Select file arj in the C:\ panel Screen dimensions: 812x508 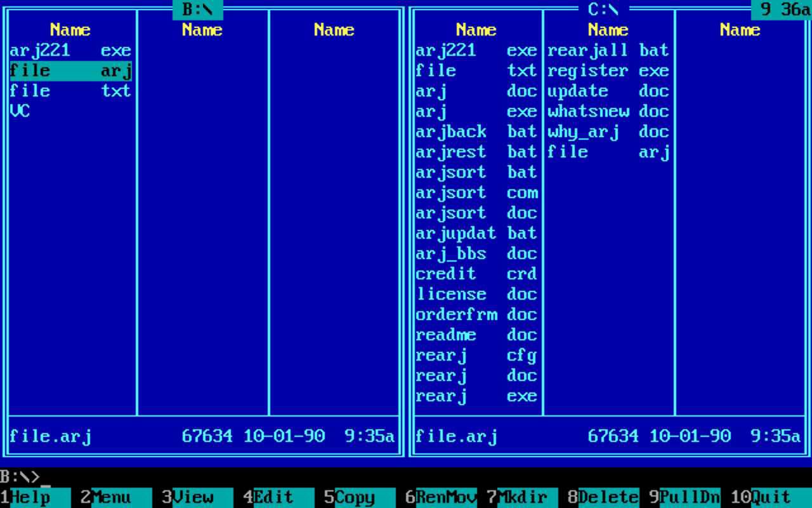coord(608,152)
